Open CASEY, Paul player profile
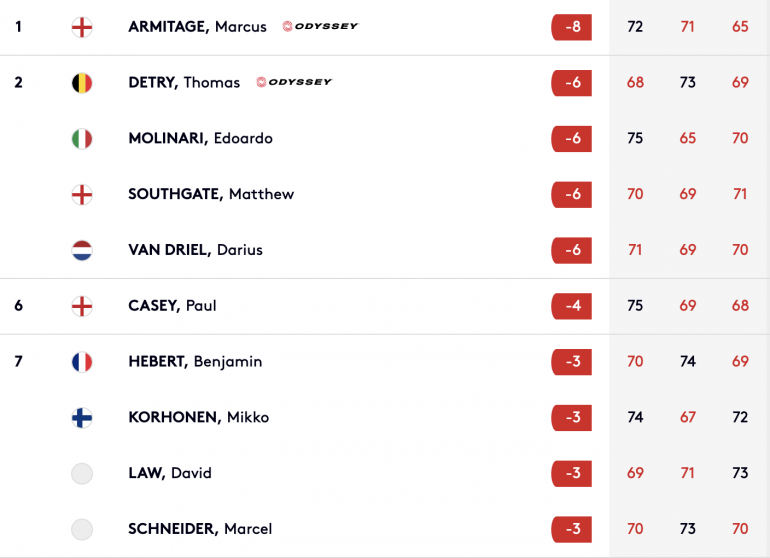 (172, 306)
